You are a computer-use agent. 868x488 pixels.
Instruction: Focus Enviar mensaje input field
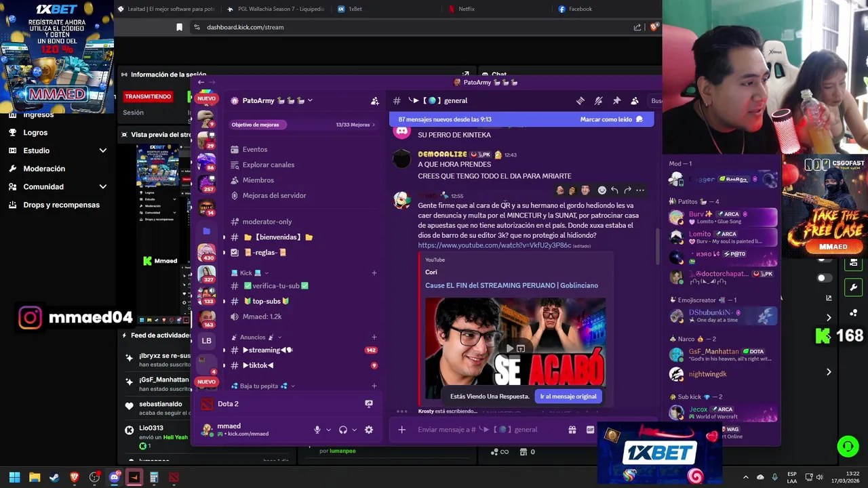click(x=477, y=429)
